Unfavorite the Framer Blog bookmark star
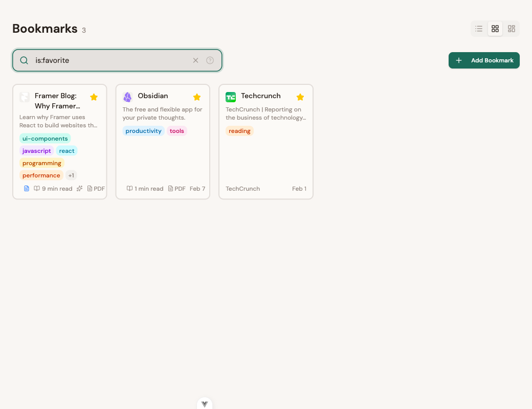 tap(94, 97)
